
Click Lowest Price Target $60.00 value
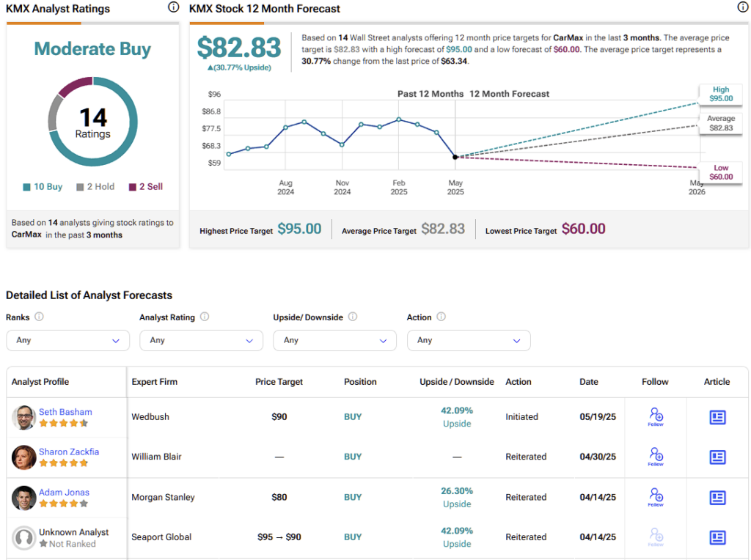(x=583, y=229)
